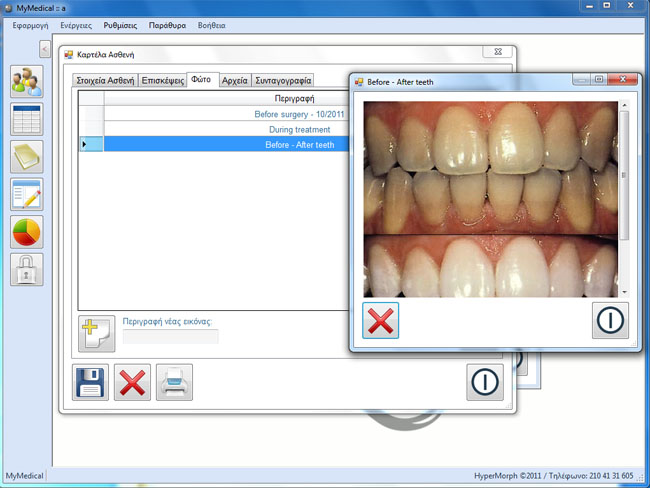Image resolution: width=650 pixels, height=488 pixels.
Task: Print the patient card
Action: [x=174, y=383]
